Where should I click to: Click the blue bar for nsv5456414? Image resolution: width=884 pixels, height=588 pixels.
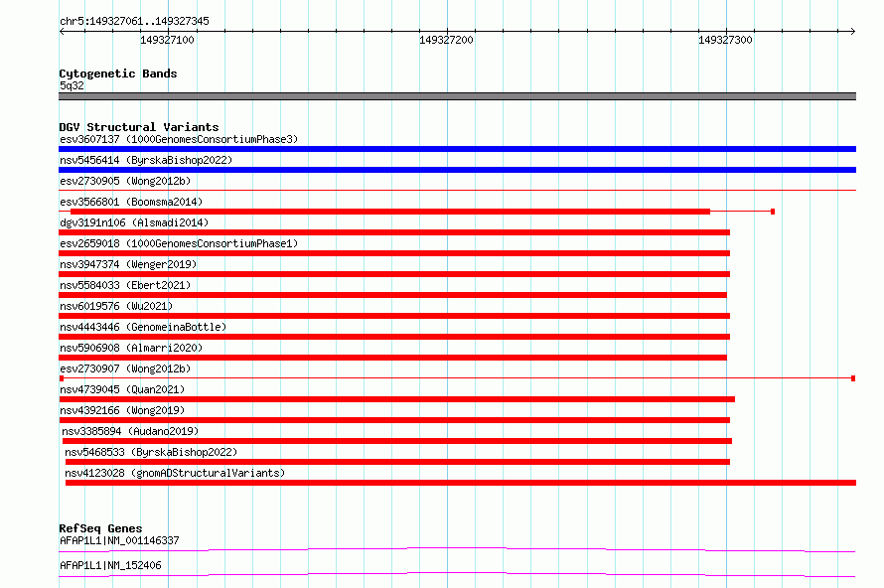pos(457,170)
